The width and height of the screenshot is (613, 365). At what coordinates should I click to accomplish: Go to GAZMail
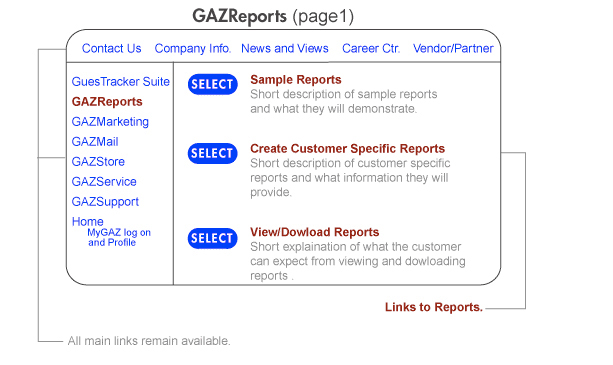pyautogui.click(x=95, y=141)
